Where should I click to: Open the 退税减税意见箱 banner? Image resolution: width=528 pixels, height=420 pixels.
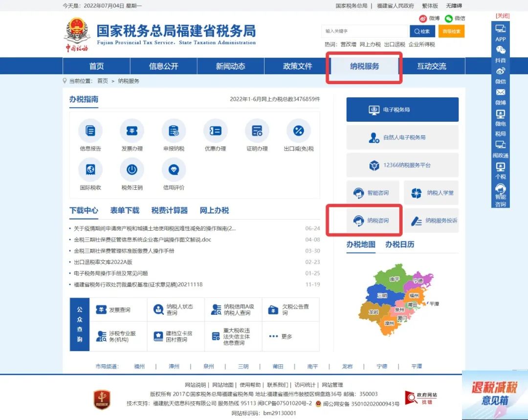pyautogui.click(x=495, y=395)
